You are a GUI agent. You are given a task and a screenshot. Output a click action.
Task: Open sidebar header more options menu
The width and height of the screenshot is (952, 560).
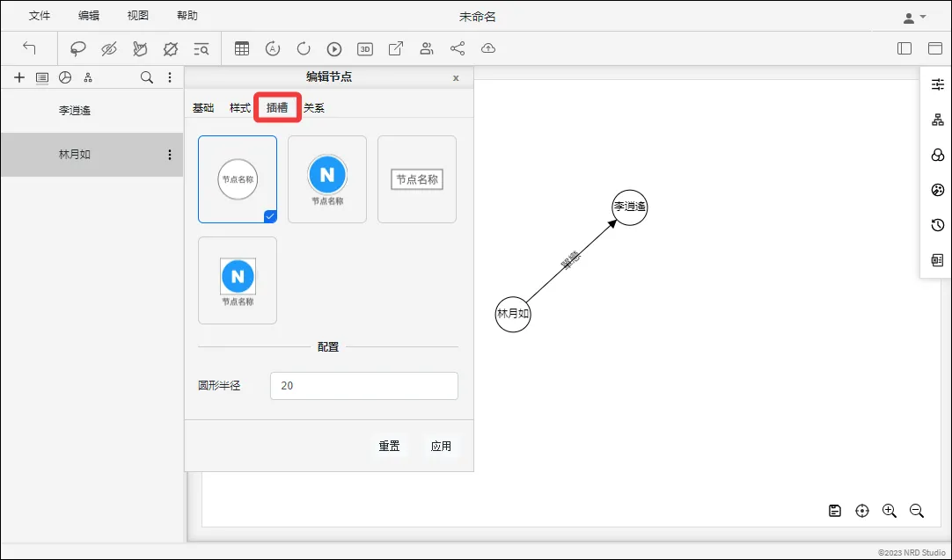pyautogui.click(x=170, y=77)
